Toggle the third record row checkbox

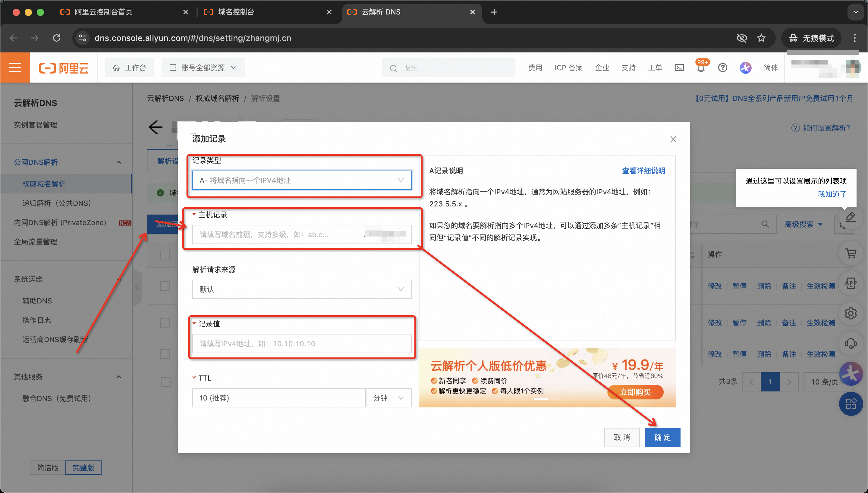(165, 354)
